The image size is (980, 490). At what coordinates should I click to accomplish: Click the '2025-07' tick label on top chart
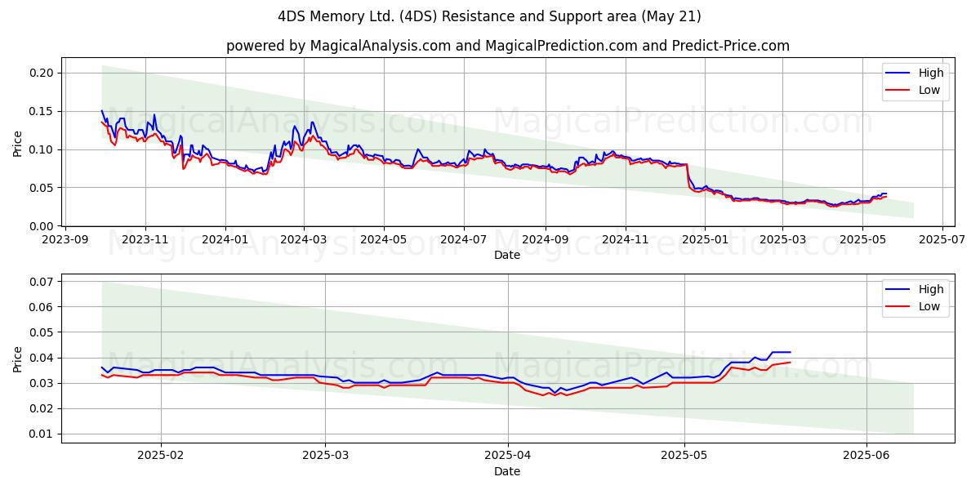pyautogui.click(x=942, y=239)
